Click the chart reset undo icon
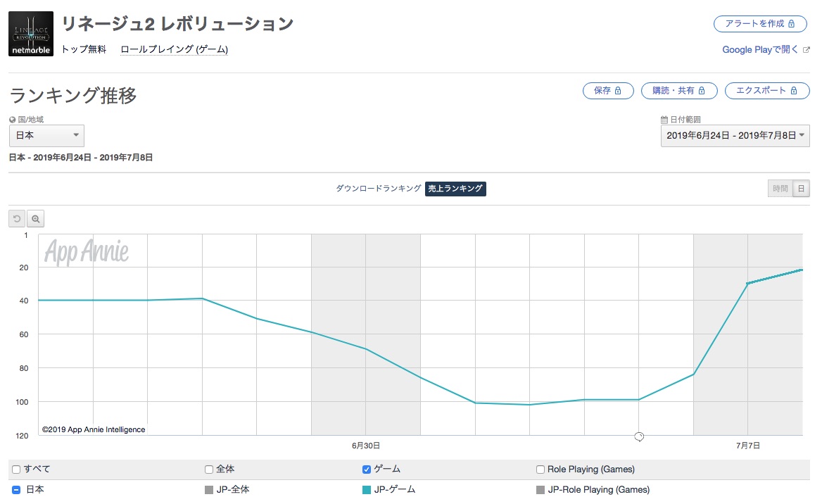Image resolution: width=822 pixels, height=504 pixels. click(17, 219)
